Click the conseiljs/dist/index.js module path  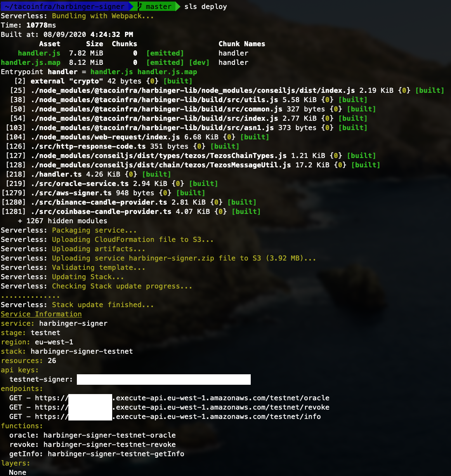pyautogui.click(x=193, y=90)
